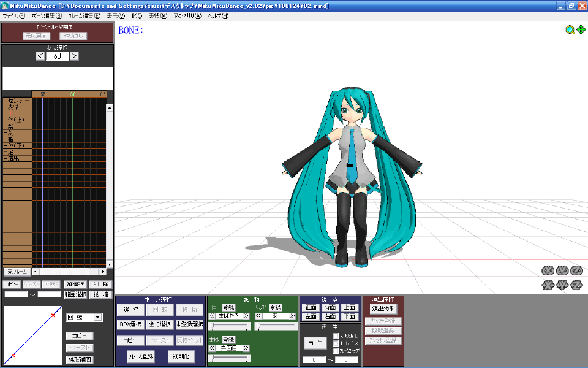This screenshot has width=588, height=368.
Task: Open the アクセサリ(A) menu
Action: tap(187, 16)
